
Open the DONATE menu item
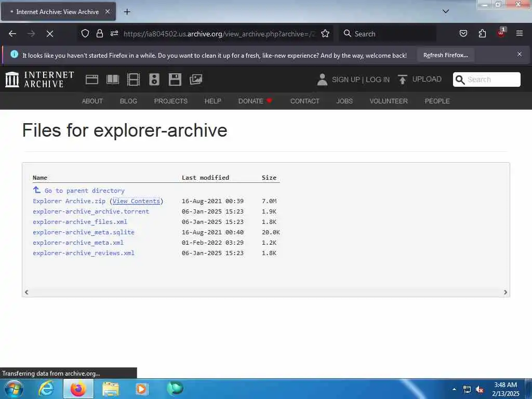(x=255, y=101)
